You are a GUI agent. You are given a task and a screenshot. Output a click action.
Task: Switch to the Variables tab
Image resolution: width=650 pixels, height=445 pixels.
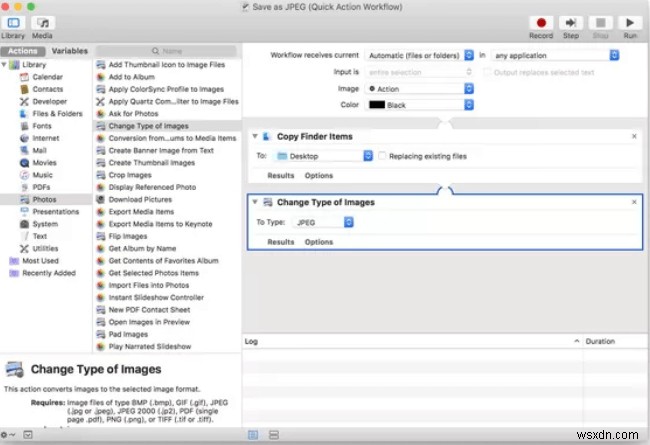(70, 51)
